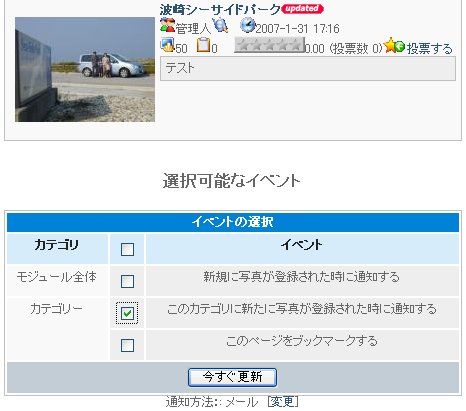466x411 pixels.
Task: Click the red updated badge
Action: pos(302,8)
